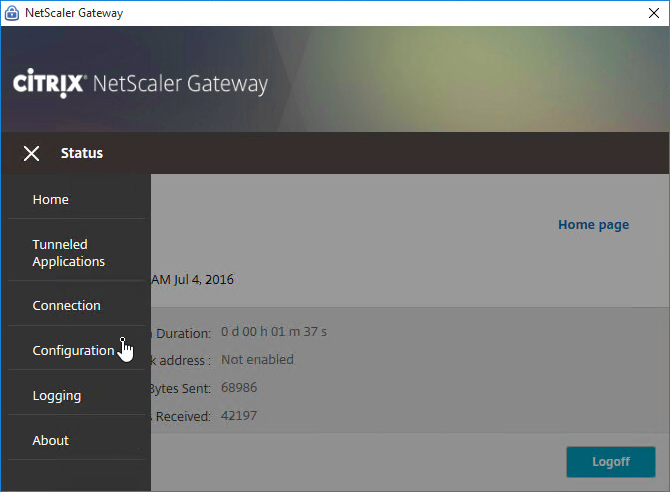Image resolution: width=670 pixels, height=492 pixels.
Task: Click the Home page link
Action: click(x=594, y=225)
